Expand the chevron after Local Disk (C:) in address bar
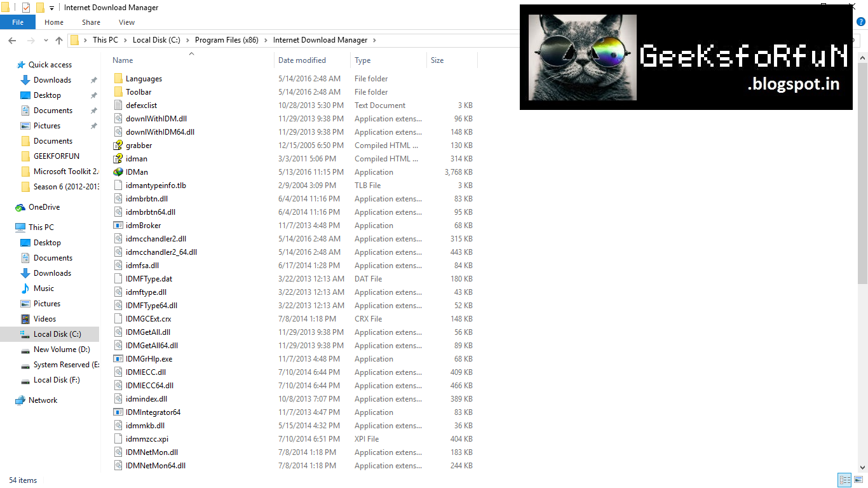Viewport: 868px width, 488px height. [x=187, y=40]
